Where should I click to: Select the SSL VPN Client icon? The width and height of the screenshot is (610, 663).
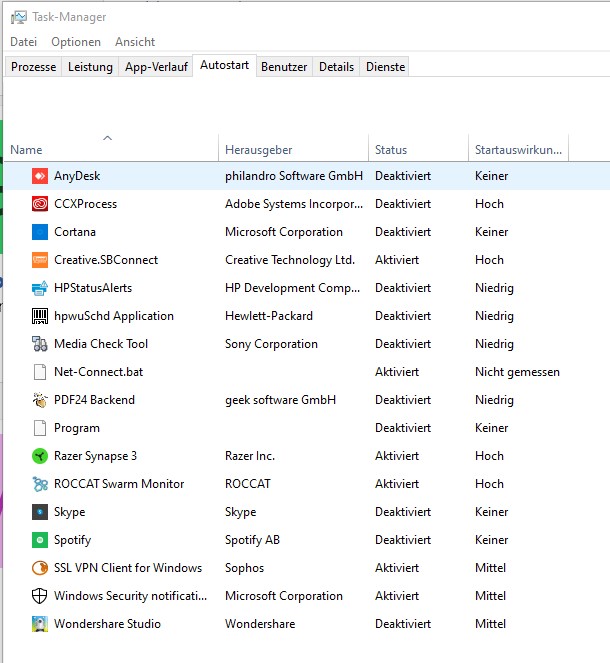click(40, 568)
